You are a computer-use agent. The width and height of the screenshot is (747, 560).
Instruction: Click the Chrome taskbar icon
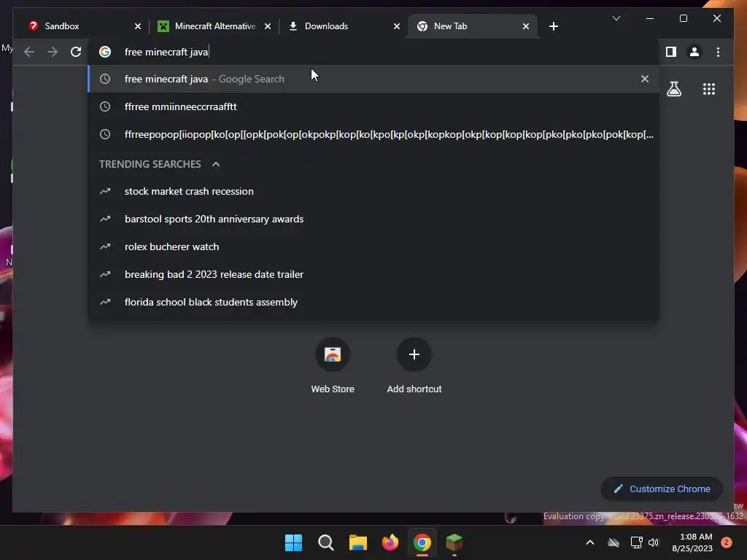(422, 542)
